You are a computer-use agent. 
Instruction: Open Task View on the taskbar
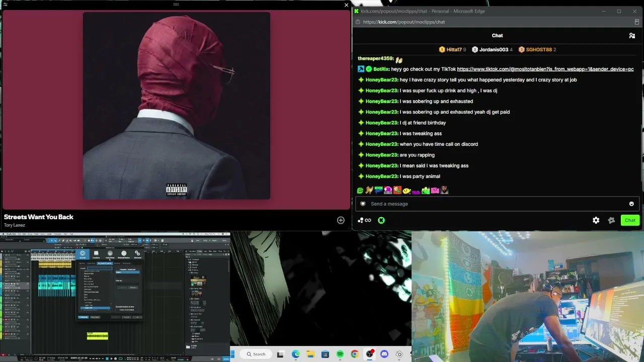click(280, 354)
